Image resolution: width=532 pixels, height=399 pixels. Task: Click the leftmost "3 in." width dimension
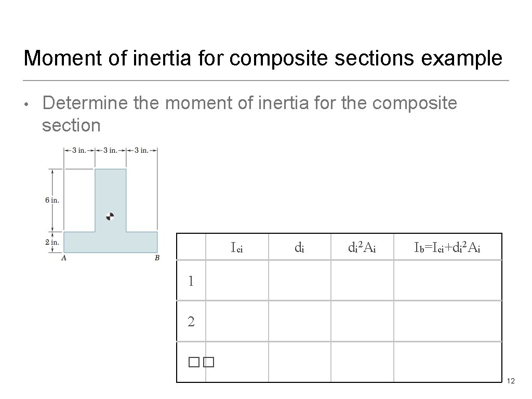point(79,151)
